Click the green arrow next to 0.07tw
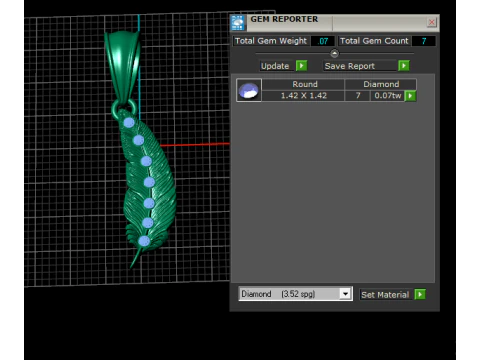 410,96
